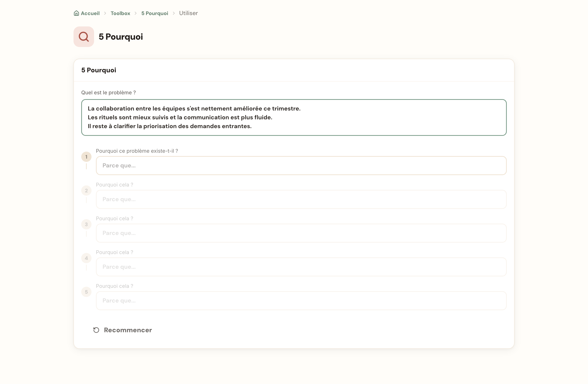
Task: Focus the Quel est le problème text area
Action: coord(294,117)
